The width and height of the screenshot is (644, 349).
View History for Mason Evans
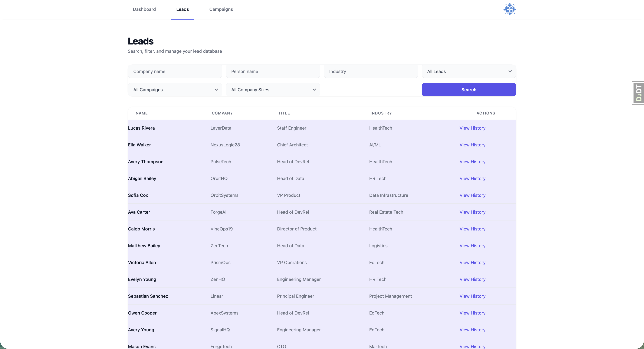[x=472, y=346]
